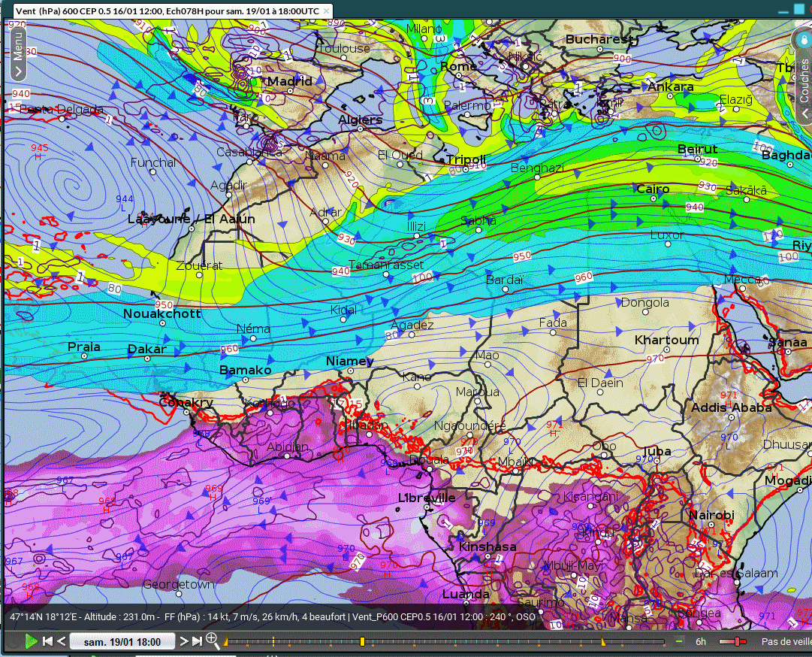
Task: Step forward one forecast time
Action: (x=183, y=641)
